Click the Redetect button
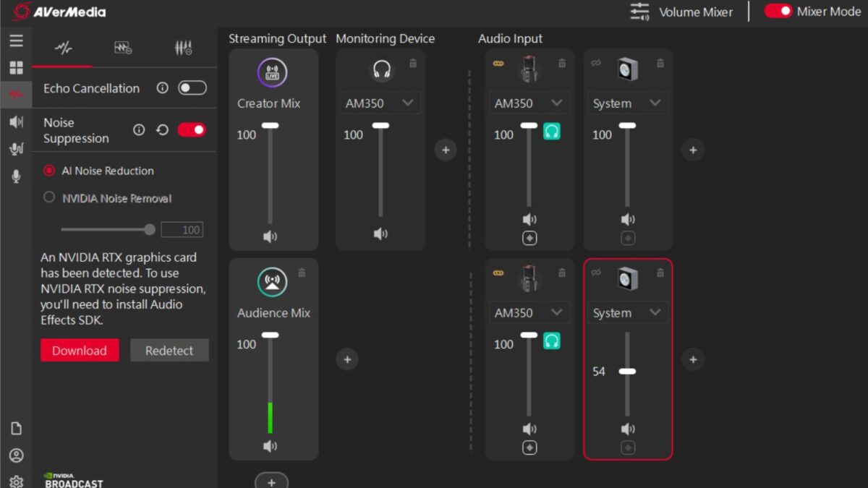 [169, 351]
